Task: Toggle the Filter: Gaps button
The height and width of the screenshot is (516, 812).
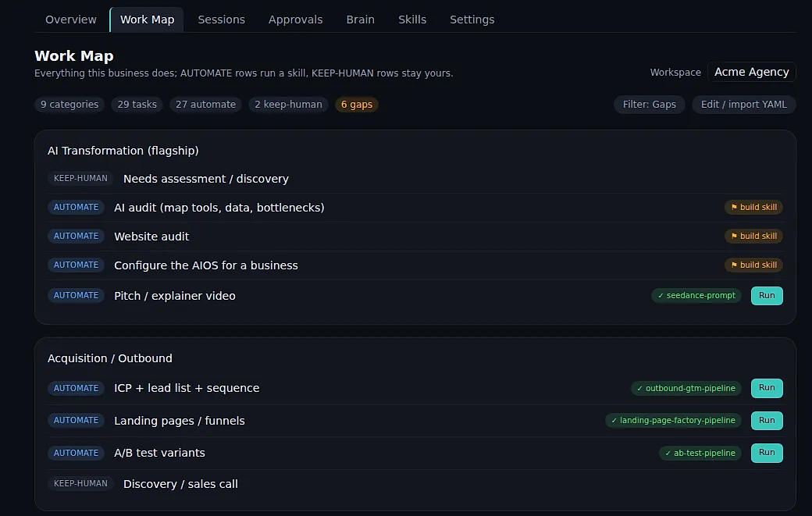Action: pos(649,105)
